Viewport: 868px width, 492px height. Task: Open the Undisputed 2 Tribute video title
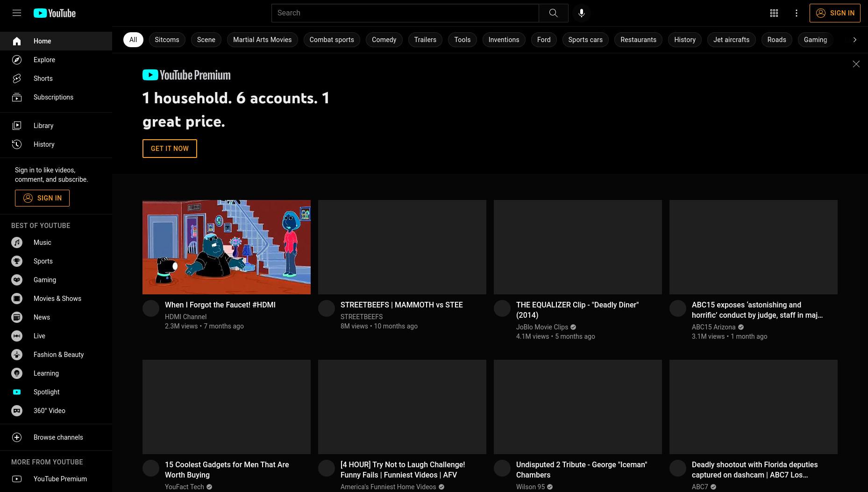click(582, 470)
